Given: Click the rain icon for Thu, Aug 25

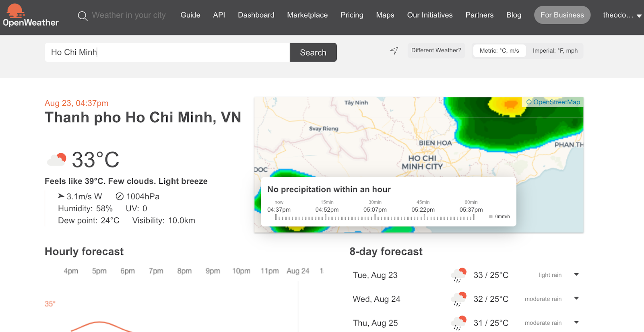Looking at the screenshot, I should (x=458, y=323).
